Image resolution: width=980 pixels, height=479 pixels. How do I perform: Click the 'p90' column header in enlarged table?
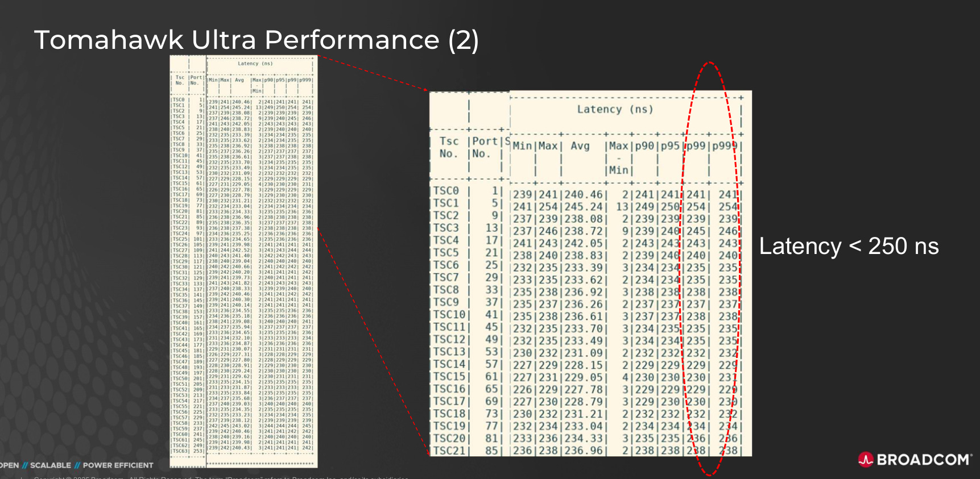point(644,146)
